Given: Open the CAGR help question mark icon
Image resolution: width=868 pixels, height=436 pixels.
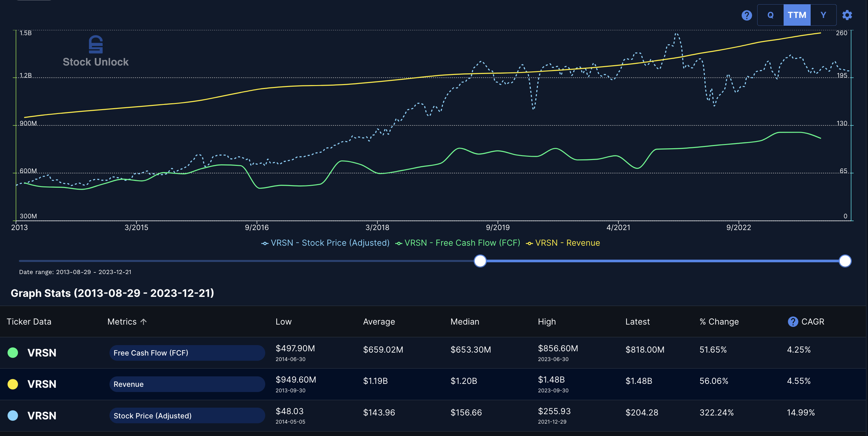Looking at the screenshot, I should coord(793,322).
